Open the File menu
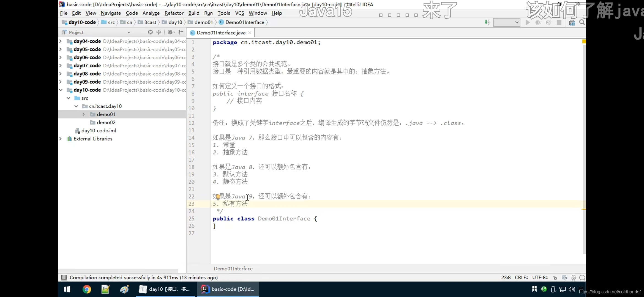 64,13
